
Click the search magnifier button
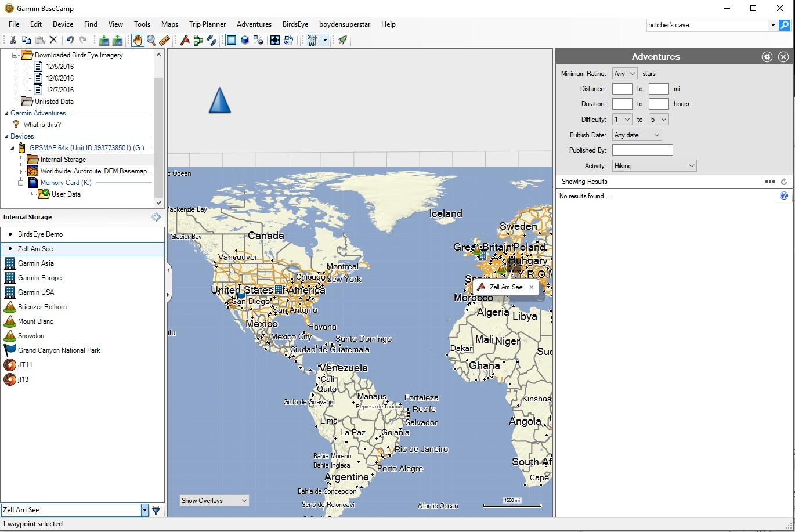point(784,25)
